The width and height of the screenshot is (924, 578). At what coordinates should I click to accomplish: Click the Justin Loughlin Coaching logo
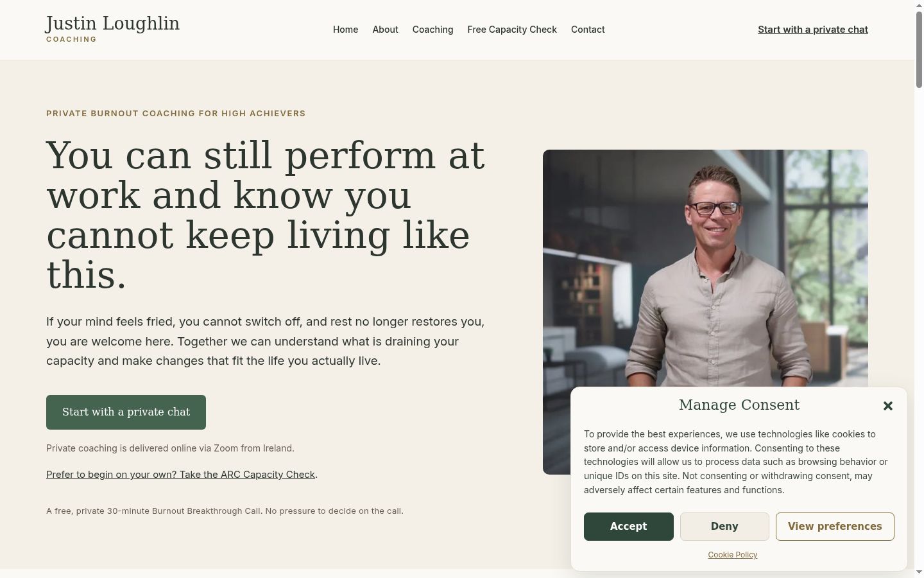[113, 30]
